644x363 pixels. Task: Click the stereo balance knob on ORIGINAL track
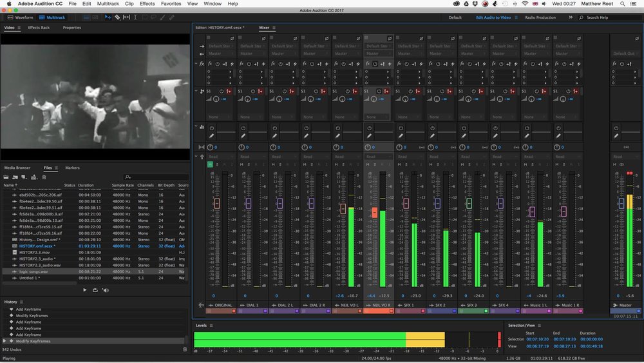210,147
